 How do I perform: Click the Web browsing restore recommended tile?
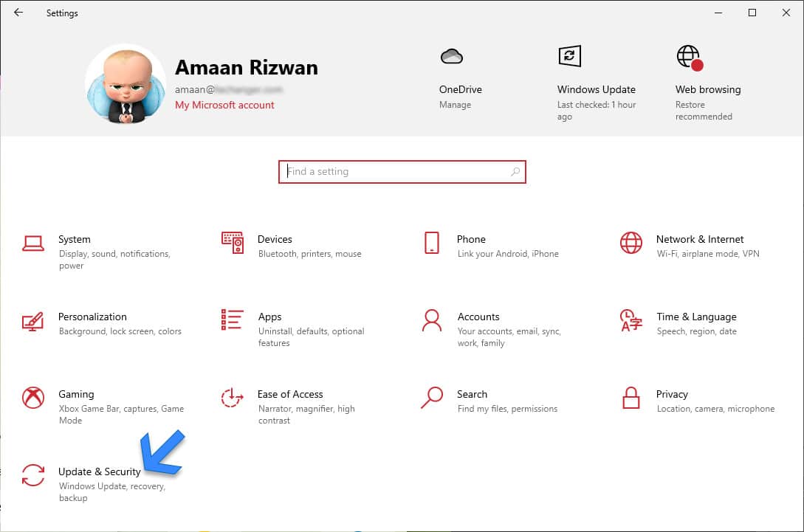point(707,89)
